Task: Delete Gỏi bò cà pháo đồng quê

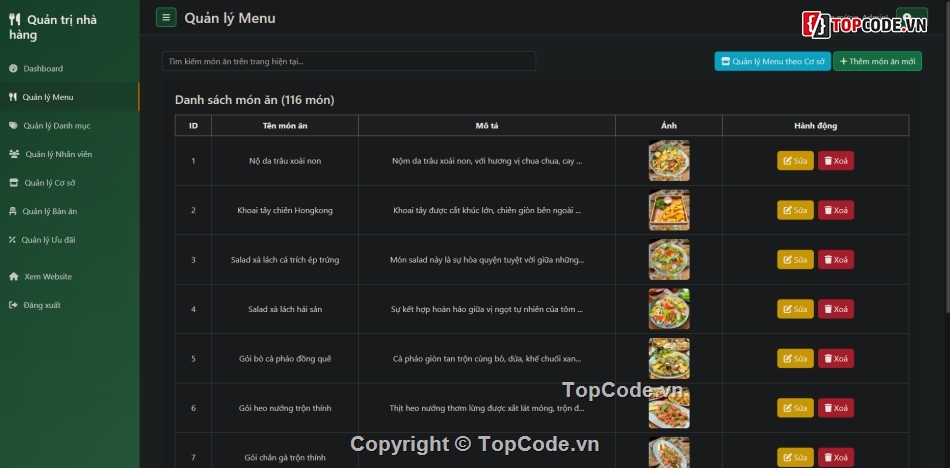Action: [835, 358]
